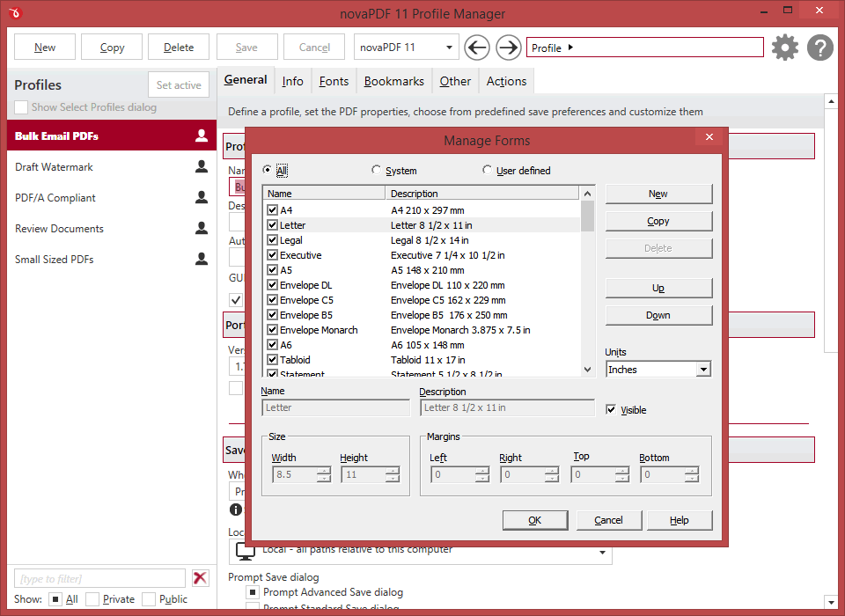Go back with the left arrow icon
Screen dimensions: 845x616
coord(477,48)
